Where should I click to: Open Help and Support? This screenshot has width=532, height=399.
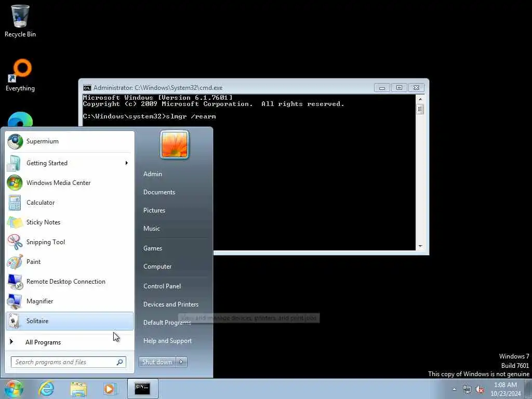168,341
